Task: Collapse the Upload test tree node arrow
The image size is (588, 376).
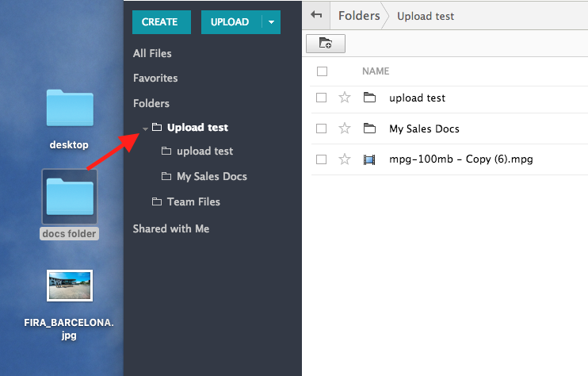Action: [145, 129]
